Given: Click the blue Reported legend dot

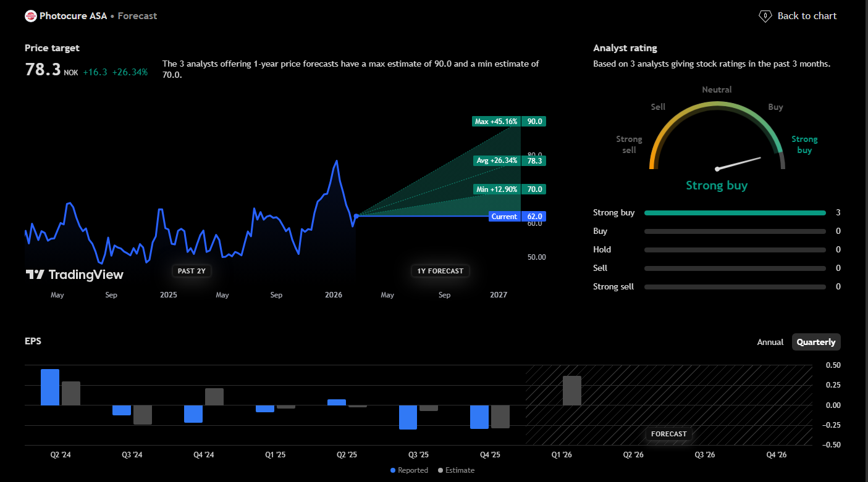Looking at the screenshot, I should [x=393, y=470].
